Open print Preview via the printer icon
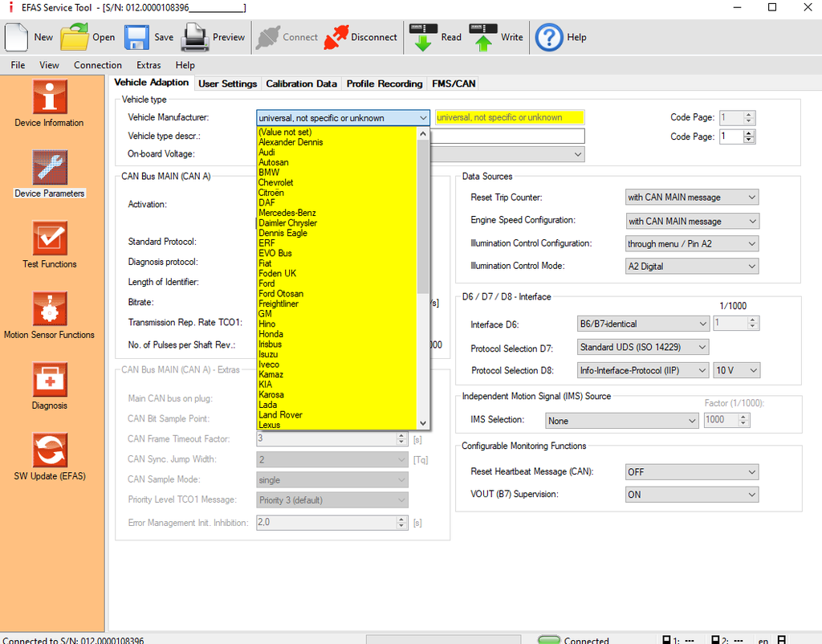Viewport: 822px width, 644px height. click(x=195, y=37)
